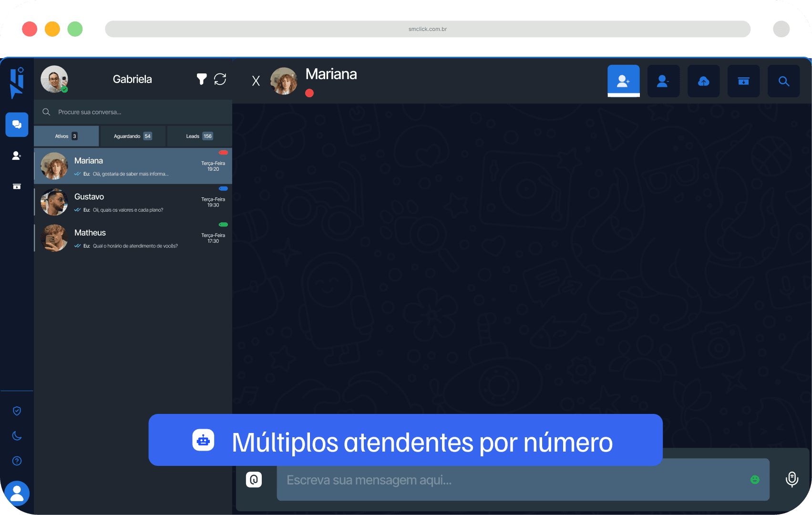Refresh the conversation list
Screen dimensions: 812x515
220,79
